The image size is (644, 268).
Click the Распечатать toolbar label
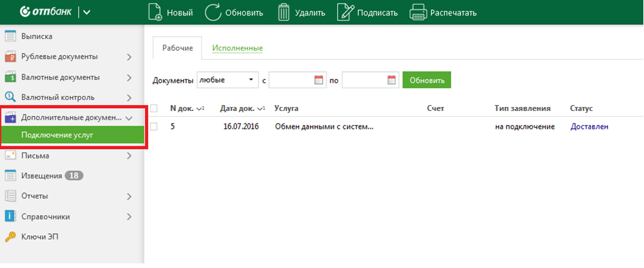(x=453, y=12)
